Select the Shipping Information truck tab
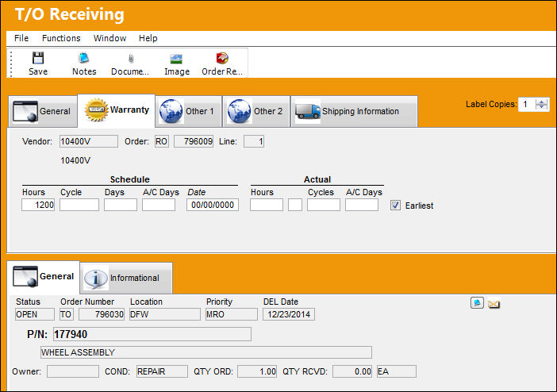This screenshot has height=392, width=557. pos(354,111)
